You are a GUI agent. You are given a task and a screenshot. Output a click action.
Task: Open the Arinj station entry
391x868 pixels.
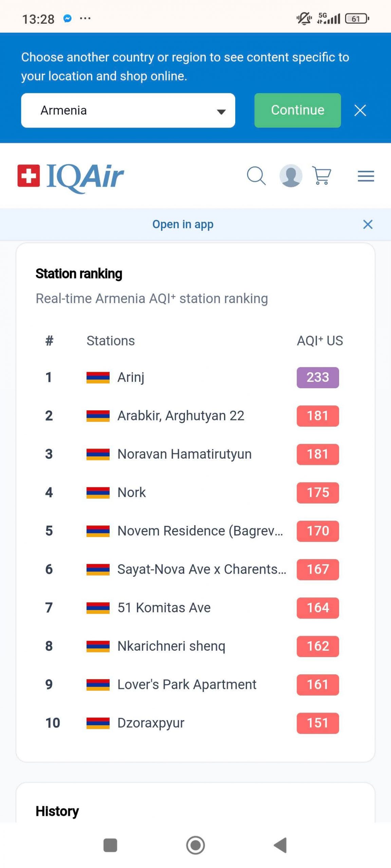(131, 377)
